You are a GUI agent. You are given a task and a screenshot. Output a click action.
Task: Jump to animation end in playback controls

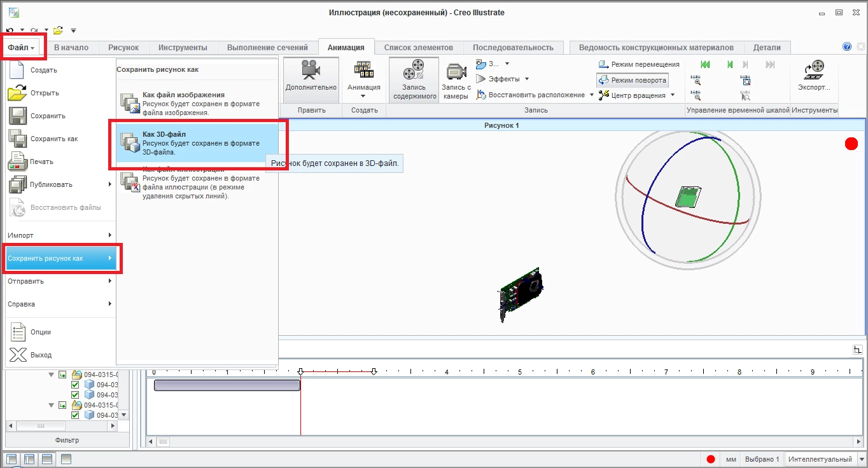[x=770, y=64]
